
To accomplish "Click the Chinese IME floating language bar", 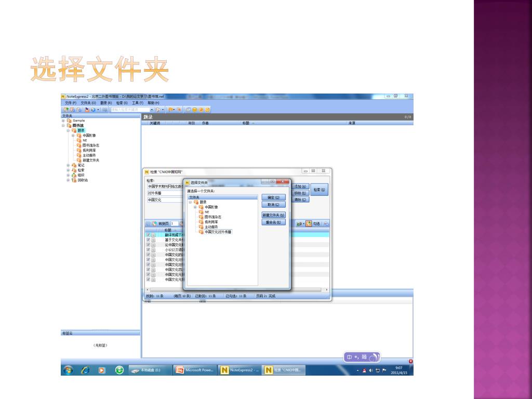I will tap(362, 357).
